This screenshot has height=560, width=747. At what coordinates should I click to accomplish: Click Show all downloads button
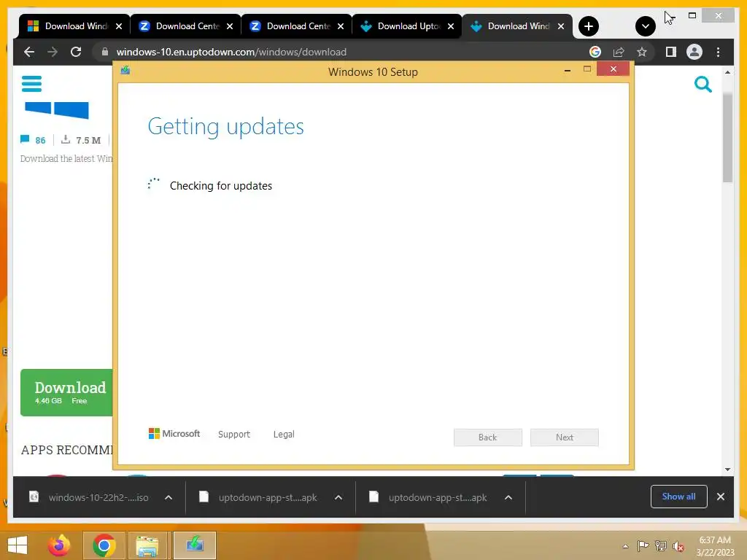click(x=679, y=497)
